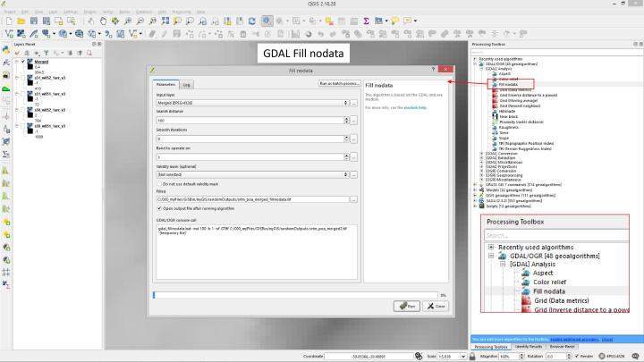Viewport: 644px width, 362px height.
Task: Click the Open Project folder icon
Action: click(x=21, y=20)
